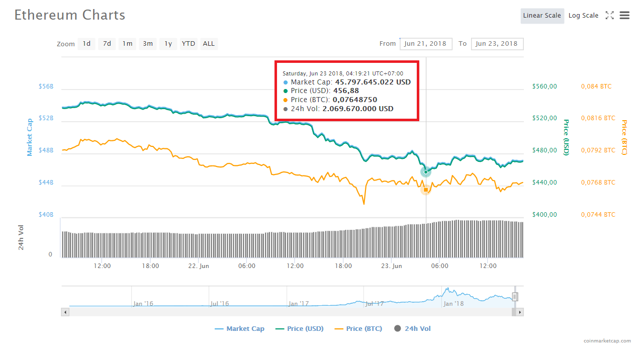Select the 7d zoom button
Image resolution: width=644 pixels, height=350 pixels.
(x=107, y=44)
